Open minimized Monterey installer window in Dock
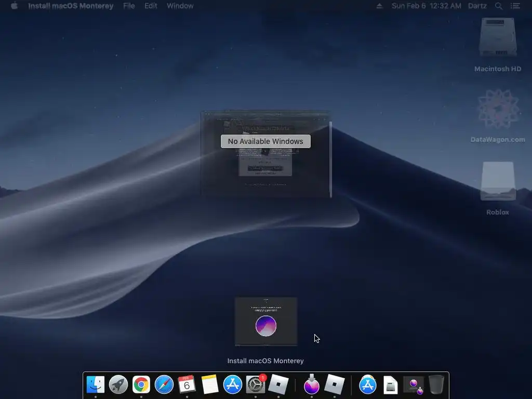The height and width of the screenshot is (399, 532). point(414,385)
